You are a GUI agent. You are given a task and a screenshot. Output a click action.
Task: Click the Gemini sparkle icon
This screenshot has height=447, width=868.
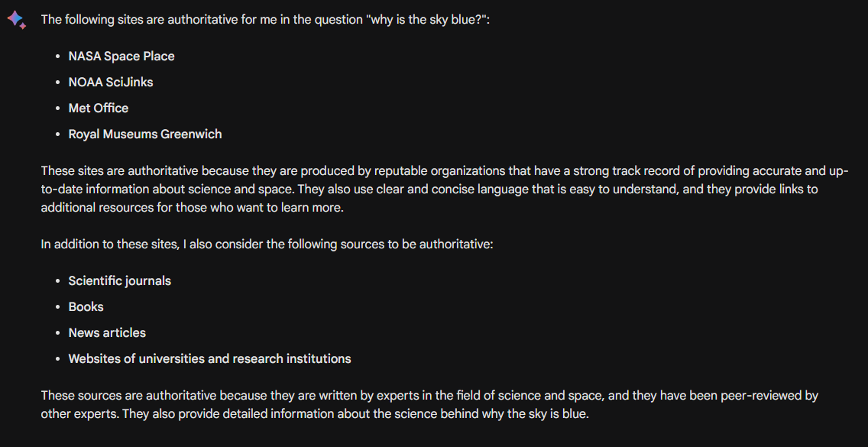pyautogui.click(x=16, y=20)
